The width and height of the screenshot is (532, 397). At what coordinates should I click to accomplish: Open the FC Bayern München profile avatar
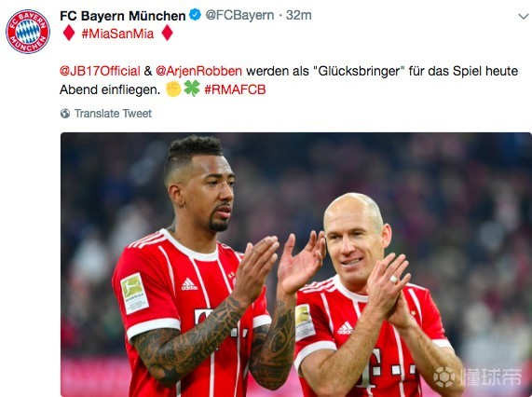coord(28,32)
